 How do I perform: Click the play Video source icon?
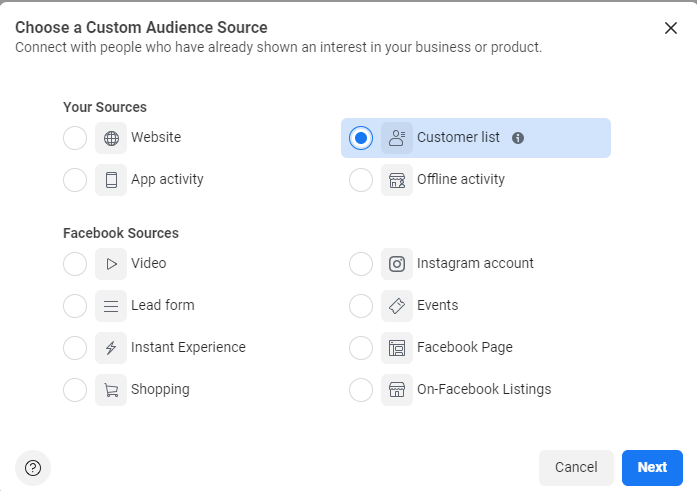pos(111,264)
